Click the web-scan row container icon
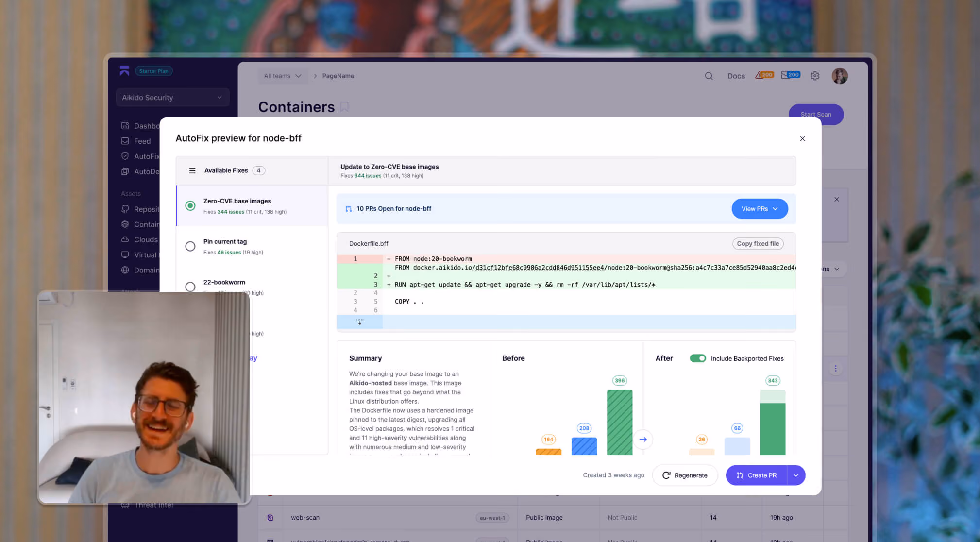 [270, 518]
